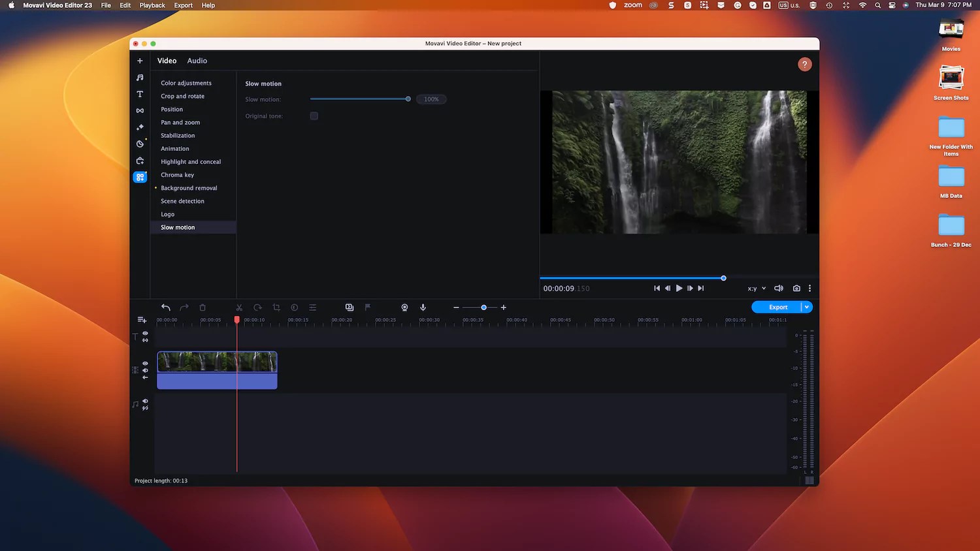The height and width of the screenshot is (551, 980).
Task: Select the Record Audio microphone icon
Action: 423,307
